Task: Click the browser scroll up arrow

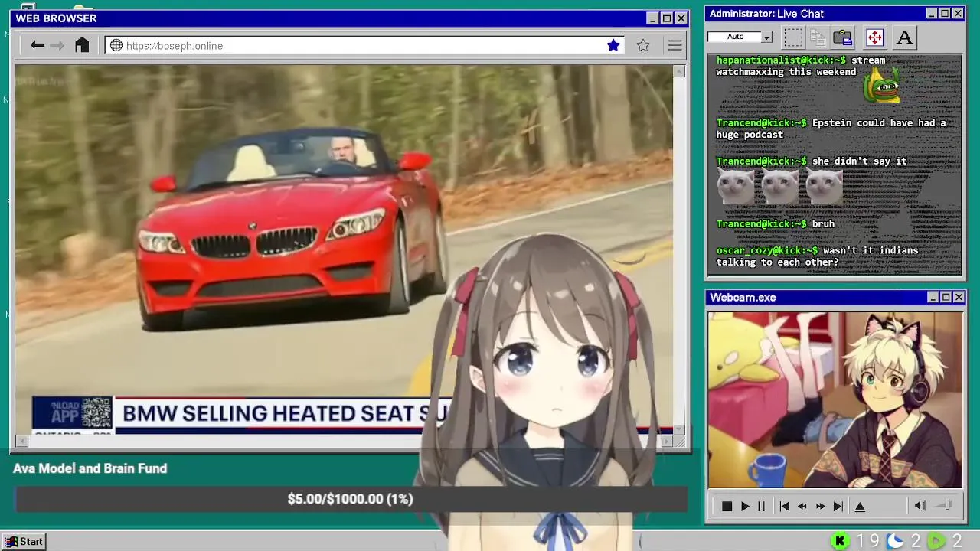Action: [678, 71]
